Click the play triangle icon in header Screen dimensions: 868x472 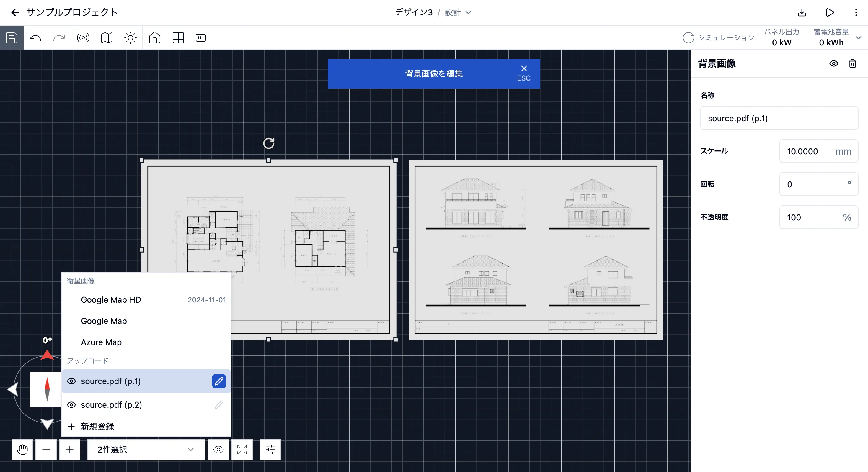point(830,12)
